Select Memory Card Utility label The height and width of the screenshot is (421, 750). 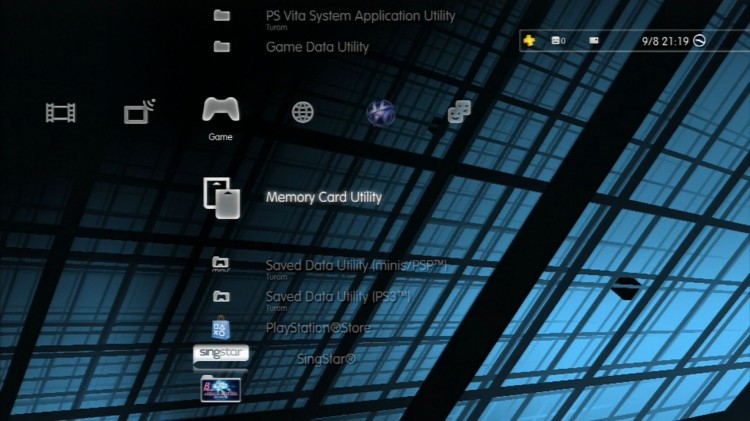click(x=324, y=197)
